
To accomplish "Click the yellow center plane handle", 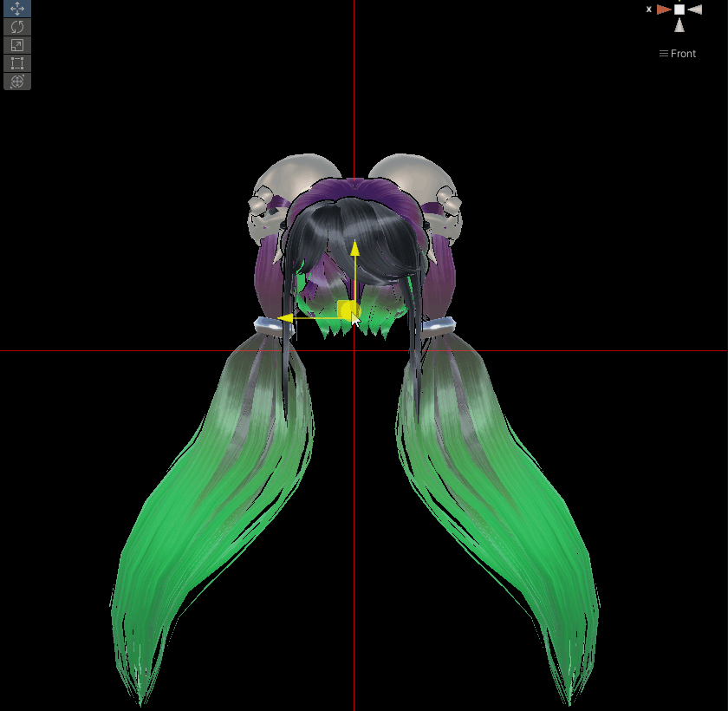I will tap(348, 310).
